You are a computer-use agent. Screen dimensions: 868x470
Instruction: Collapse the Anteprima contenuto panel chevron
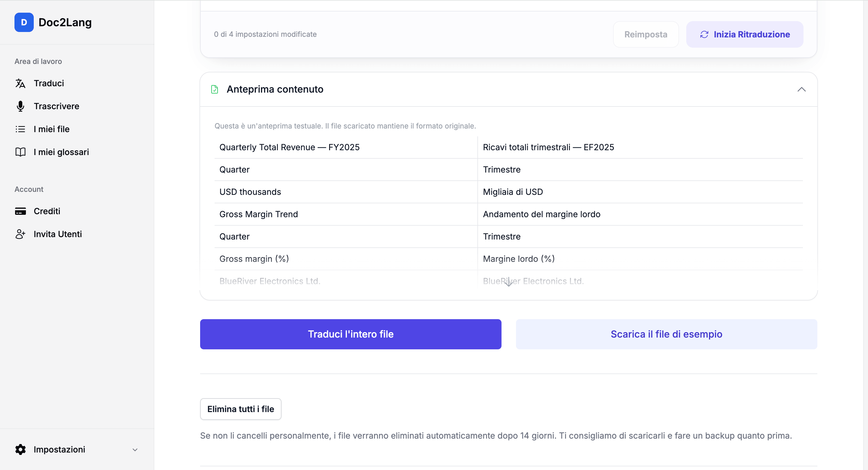coord(801,89)
